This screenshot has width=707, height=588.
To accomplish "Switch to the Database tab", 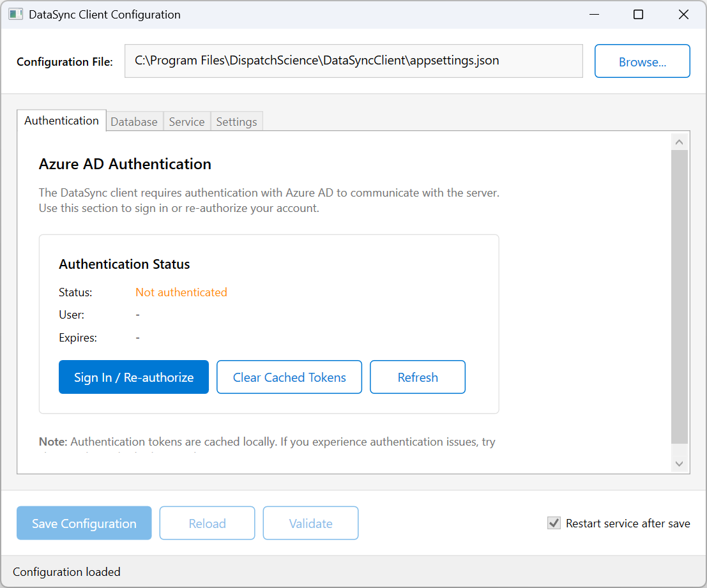I will coord(134,121).
